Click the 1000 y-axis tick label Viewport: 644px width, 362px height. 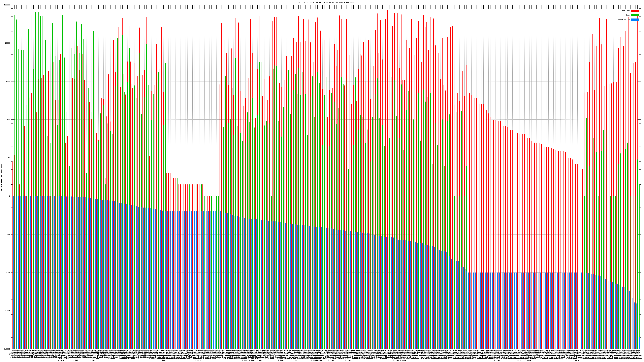[8, 81]
